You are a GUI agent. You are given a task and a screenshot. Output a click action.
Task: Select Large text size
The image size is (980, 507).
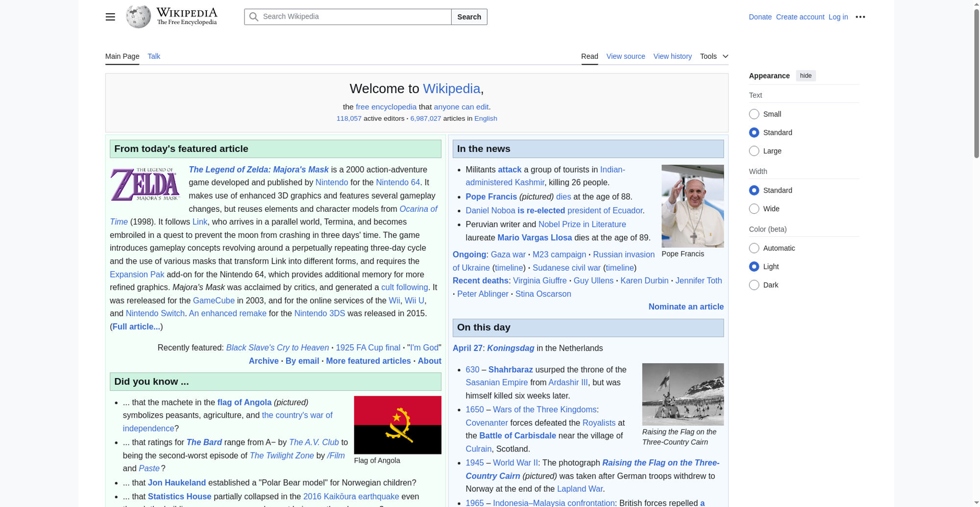point(754,151)
